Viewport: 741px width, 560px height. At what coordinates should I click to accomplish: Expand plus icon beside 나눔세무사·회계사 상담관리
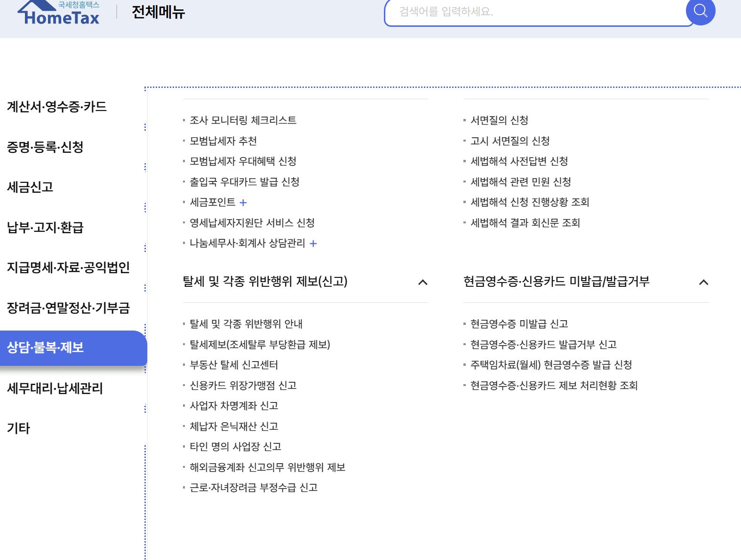313,244
